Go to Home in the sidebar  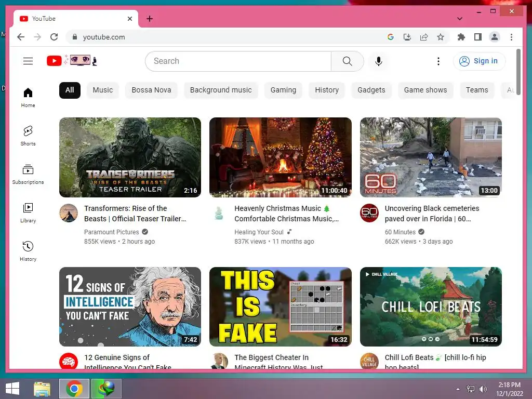28,98
